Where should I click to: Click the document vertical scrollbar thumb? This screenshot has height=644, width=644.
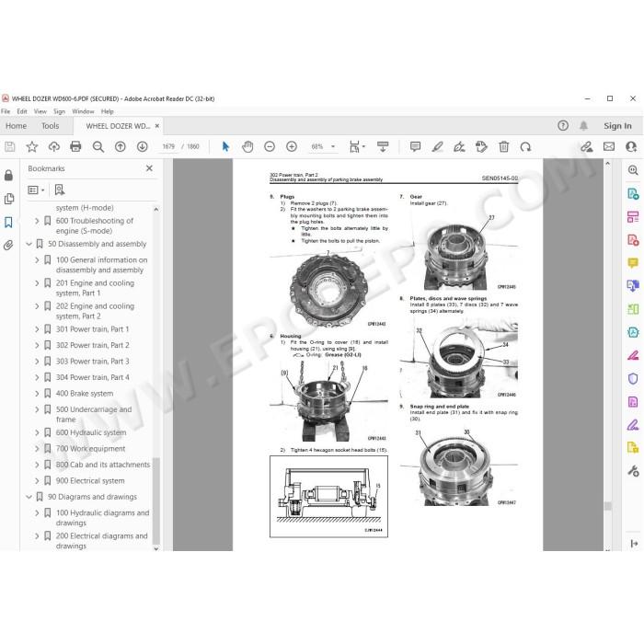coord(608,506)
